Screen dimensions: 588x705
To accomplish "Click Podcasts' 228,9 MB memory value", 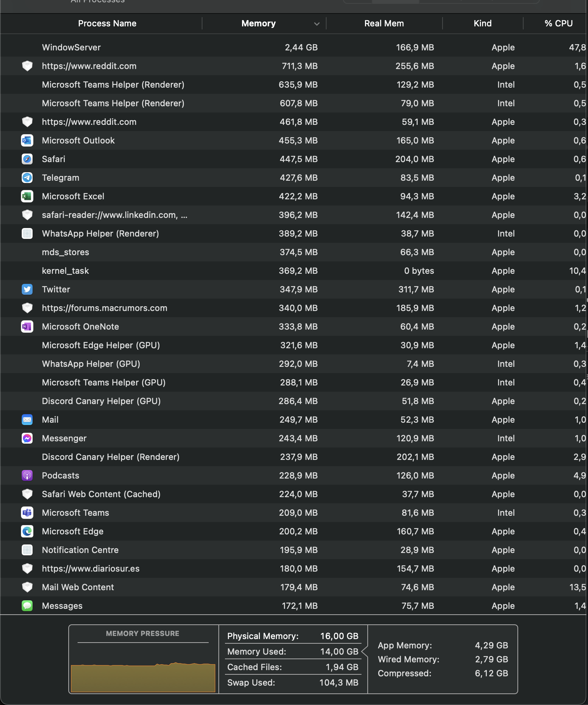I will [298, 475].
